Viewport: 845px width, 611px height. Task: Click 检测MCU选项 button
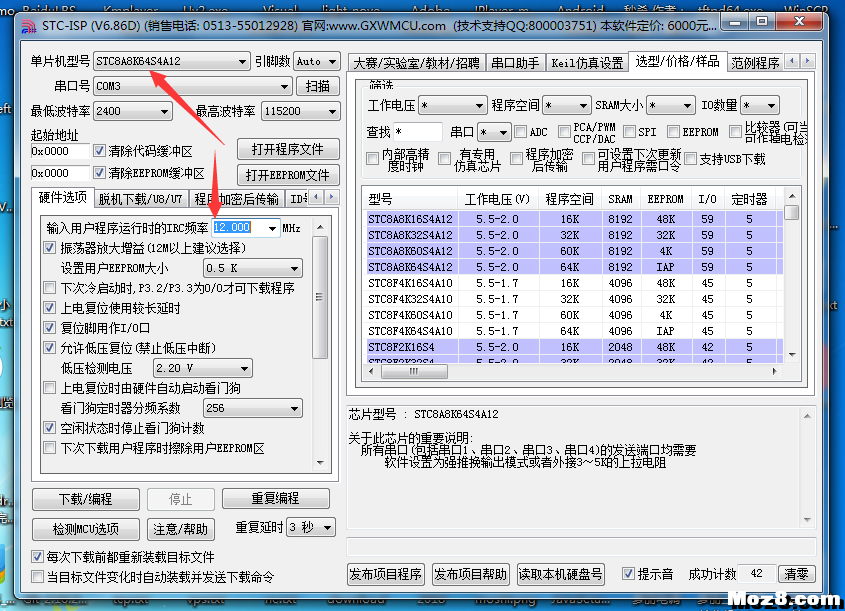(x=86, y=529)
